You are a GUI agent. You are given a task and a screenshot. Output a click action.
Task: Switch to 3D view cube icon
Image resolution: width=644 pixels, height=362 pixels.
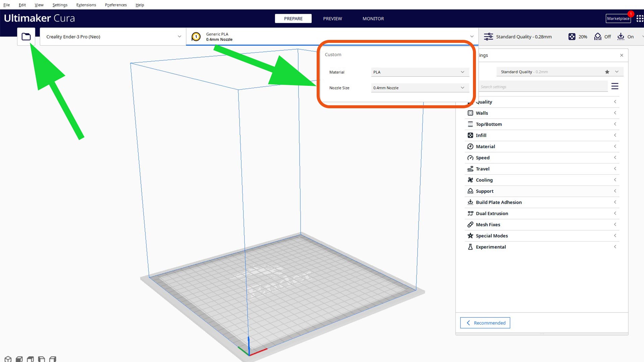(x=8, y=359)
